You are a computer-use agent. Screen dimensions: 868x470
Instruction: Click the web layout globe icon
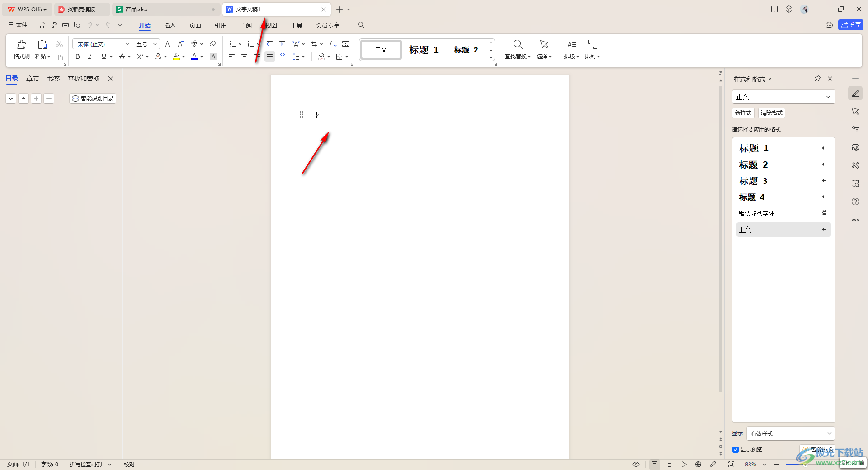(698, 464)
